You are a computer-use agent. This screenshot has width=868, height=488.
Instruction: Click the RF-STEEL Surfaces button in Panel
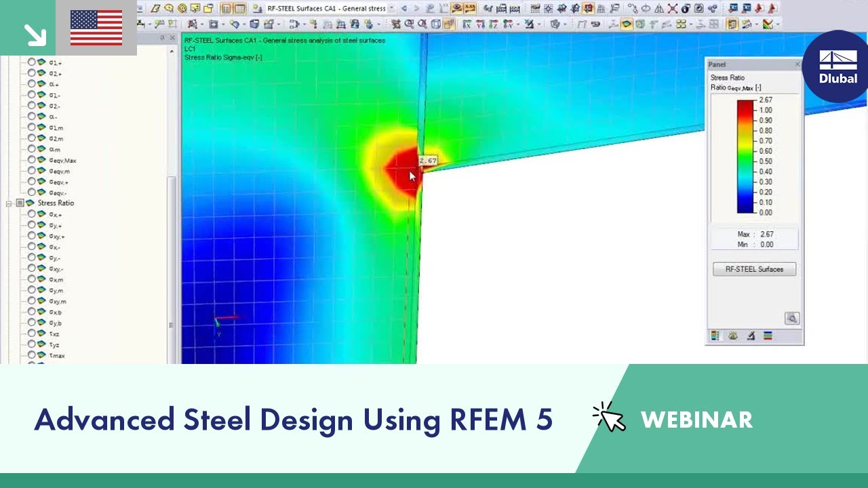pyautogui.click(x=754, y=269)
